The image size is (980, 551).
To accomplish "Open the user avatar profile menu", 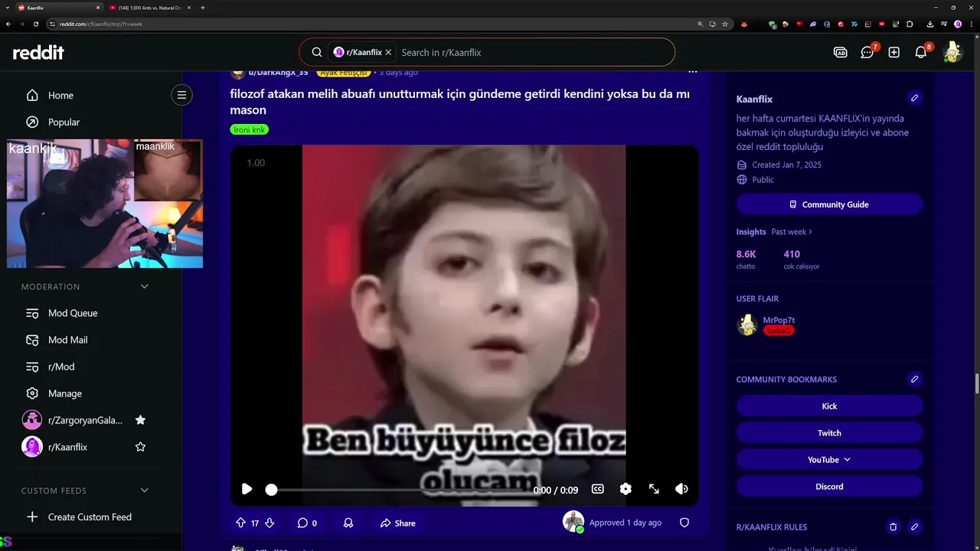I will tap(952, 52).
